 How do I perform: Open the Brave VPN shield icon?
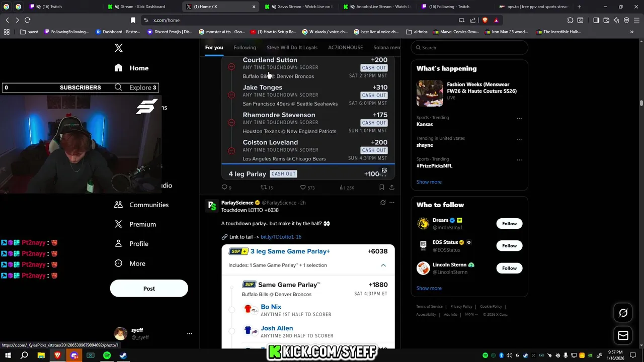pyautogui.click(x=626, y=20)
